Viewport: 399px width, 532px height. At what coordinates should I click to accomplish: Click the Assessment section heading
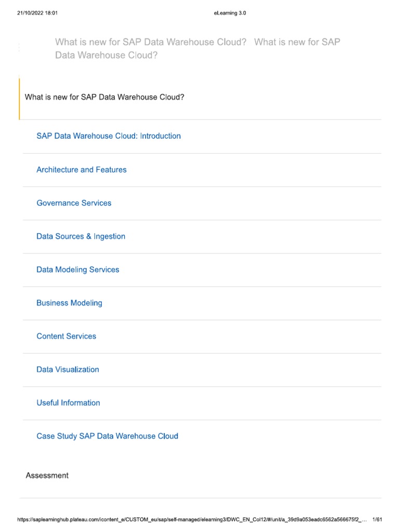(47, 475)
